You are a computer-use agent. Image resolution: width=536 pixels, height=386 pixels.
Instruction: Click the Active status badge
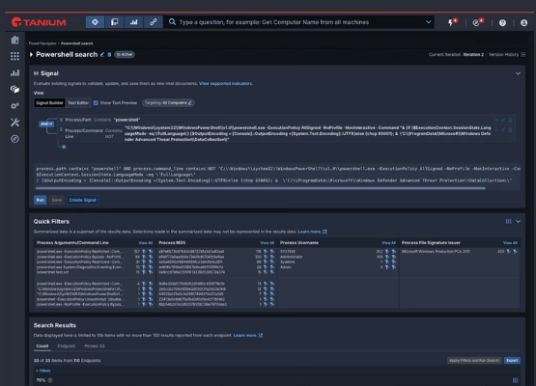click(124, 54)
